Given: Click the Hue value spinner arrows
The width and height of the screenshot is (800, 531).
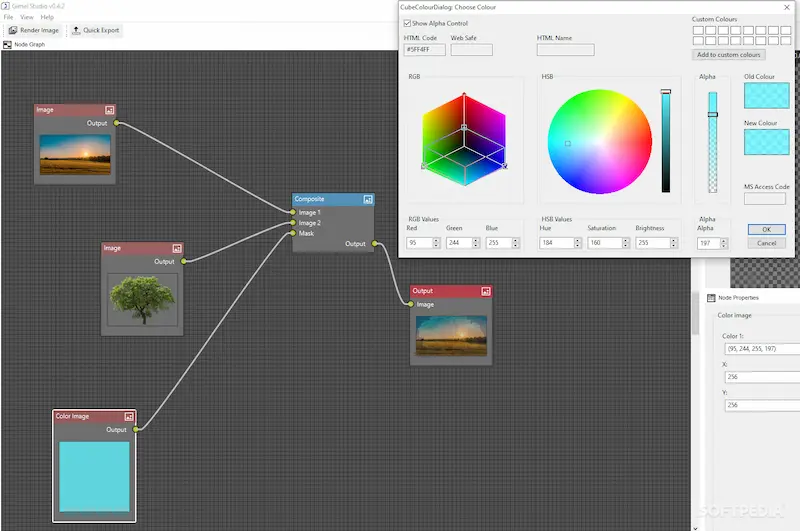Looking at the screenshot, I should [576, 243].
